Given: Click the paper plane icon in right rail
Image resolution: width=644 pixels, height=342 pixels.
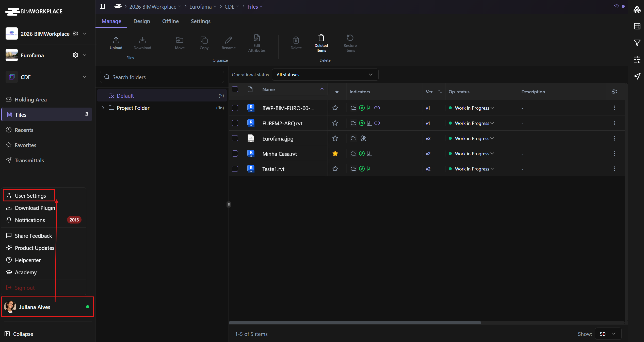Looking at the screenshot, I should [x=637, y=76].
